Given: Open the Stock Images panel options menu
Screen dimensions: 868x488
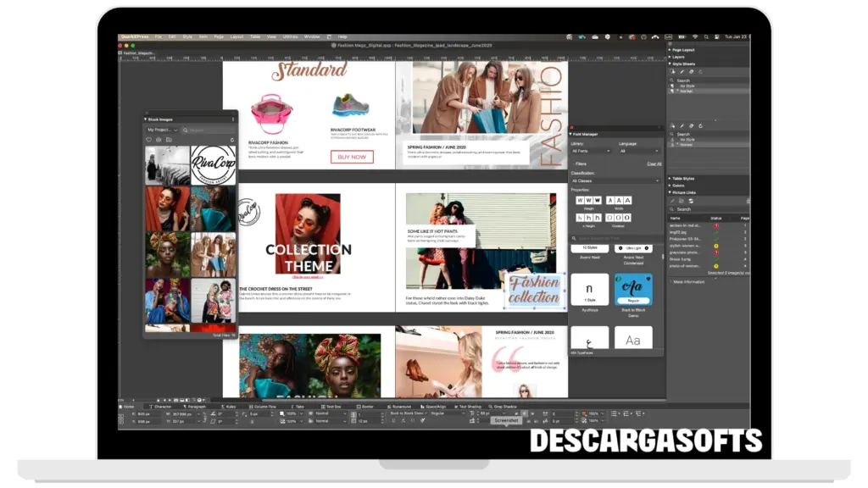Looking at the screenshot, I should (231, 120).
